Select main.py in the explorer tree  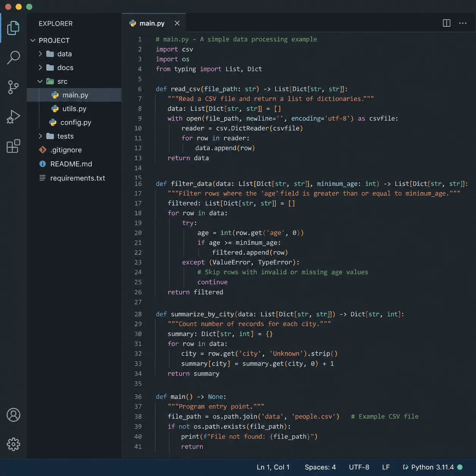coord(74,95)
